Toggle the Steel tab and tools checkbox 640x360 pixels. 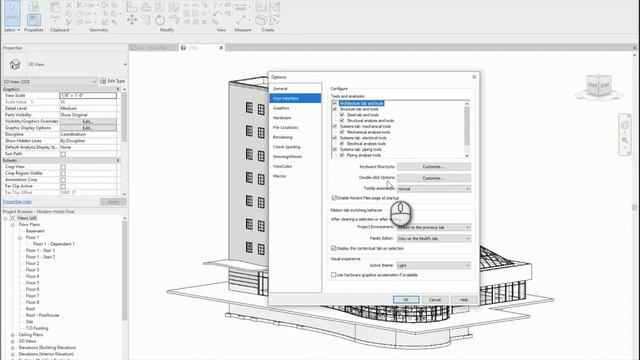point(342,115)
